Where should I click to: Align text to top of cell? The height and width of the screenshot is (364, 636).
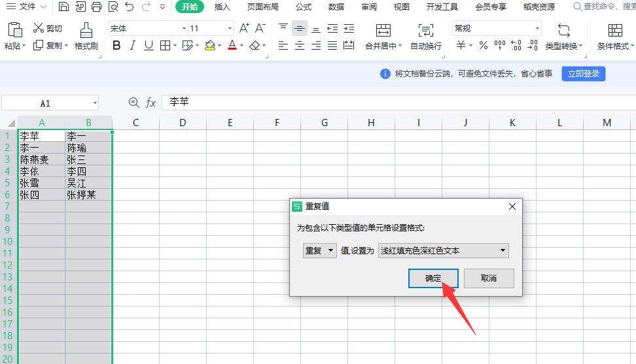[283, 28]
